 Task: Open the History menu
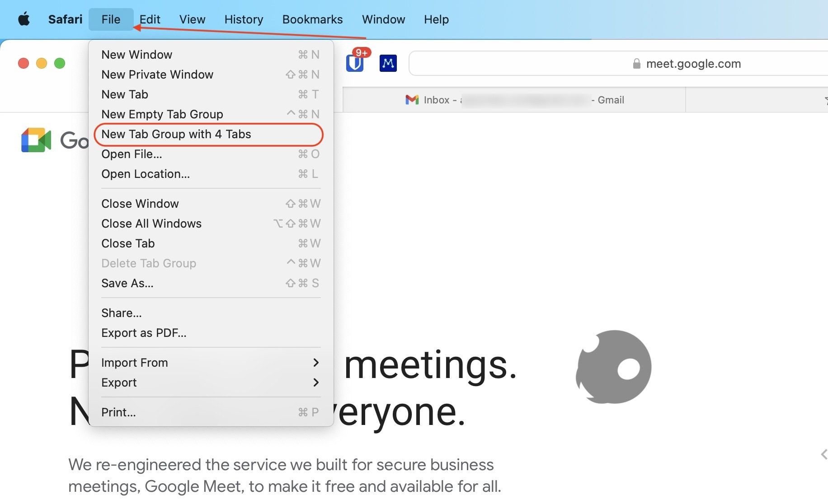pyautogui.click(x=244, y=19)
